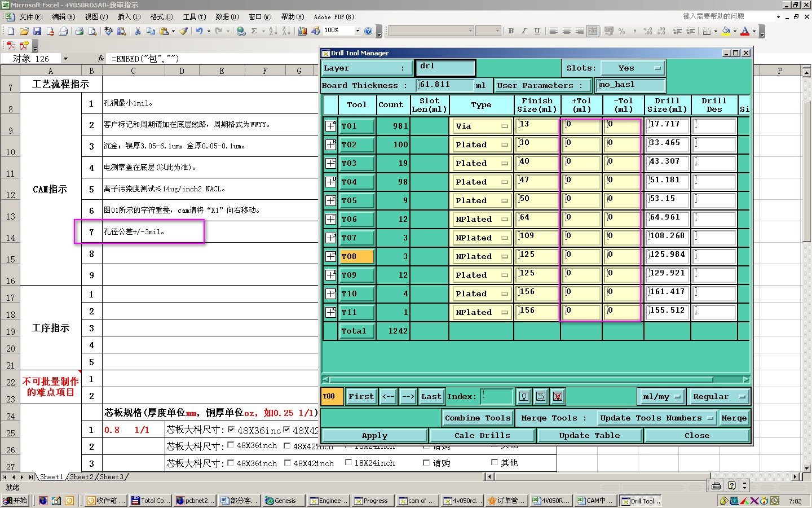Image resolution: width=812 pixels, height=508 pixels.
Task: Open the 文件(F) menu
Action: (31, 17)
